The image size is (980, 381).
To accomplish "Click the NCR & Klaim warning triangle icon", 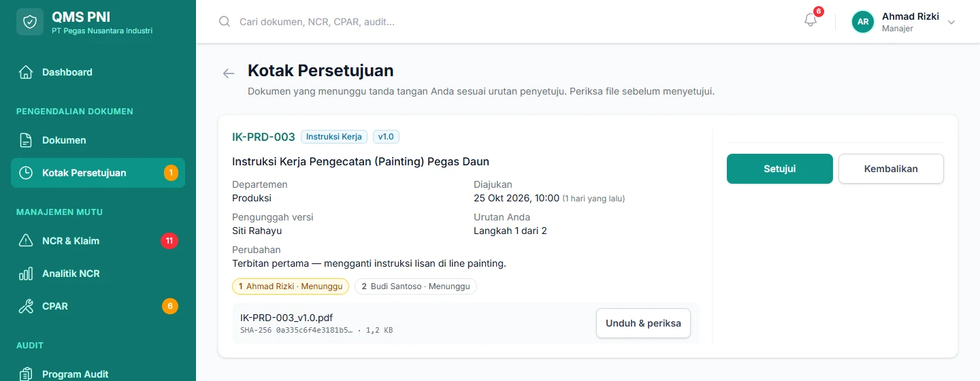I will coord(26,241).
